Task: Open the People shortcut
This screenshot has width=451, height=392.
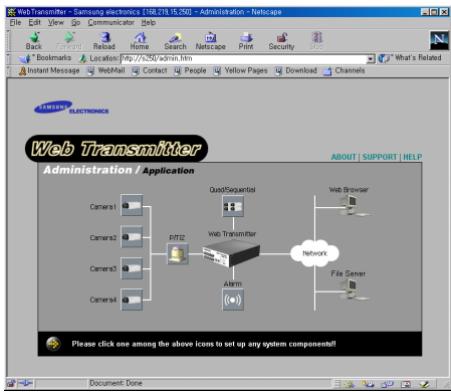Action: coord(190,71)
